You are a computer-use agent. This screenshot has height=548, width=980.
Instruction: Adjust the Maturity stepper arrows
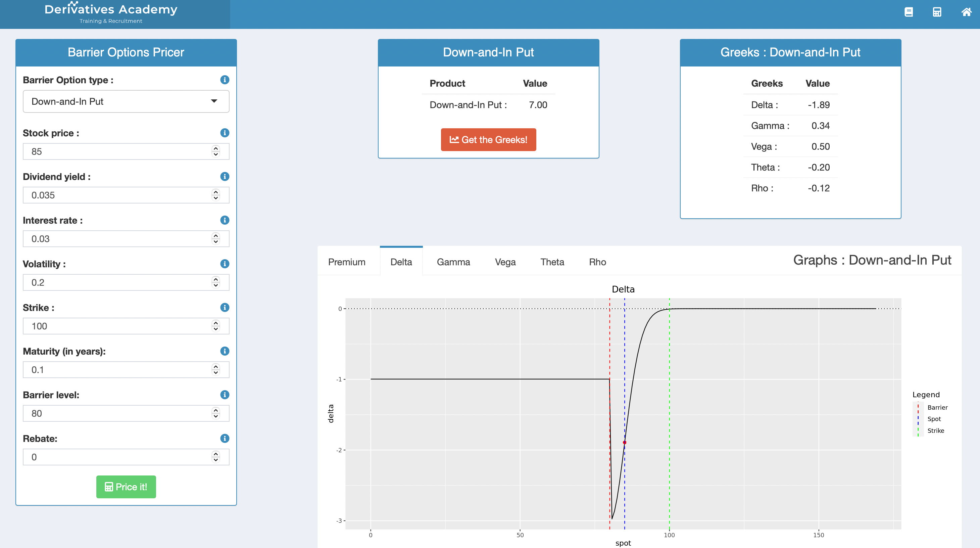tap(216, 369)
